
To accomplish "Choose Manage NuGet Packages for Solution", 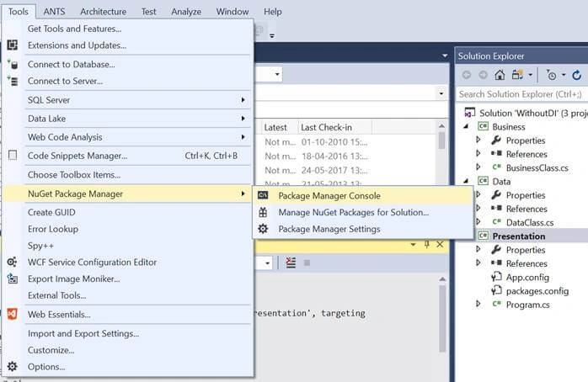I will [363, 212].
